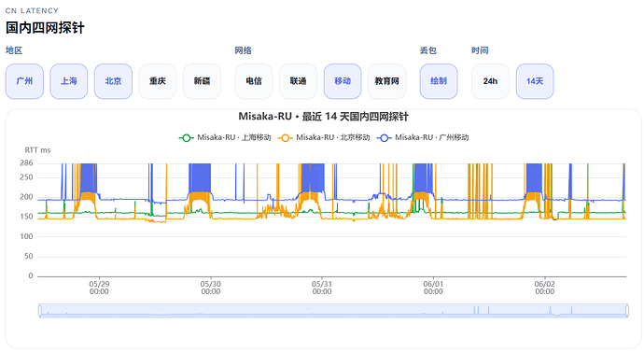Click the 06/01 00:00 axis label
The image size is (644, 352).
pos(433,288)
